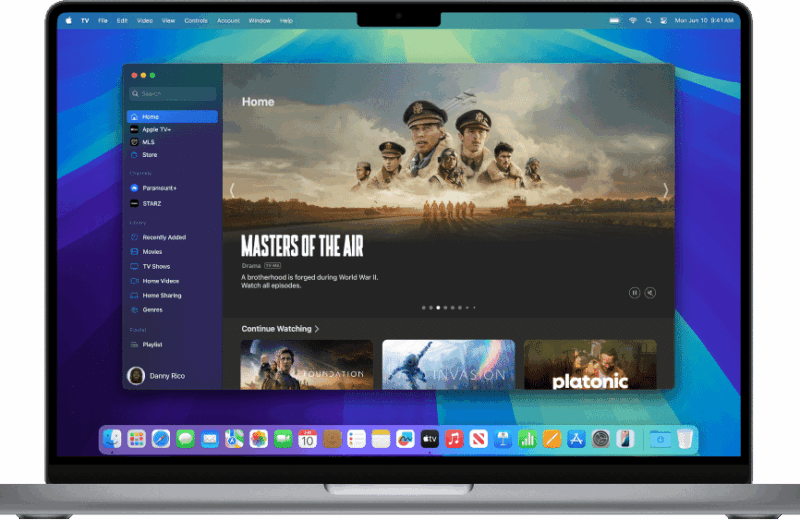This screenshot has height=521, width=800.
Task: Open Finder from the Dock
Action: tap(112, 439)
